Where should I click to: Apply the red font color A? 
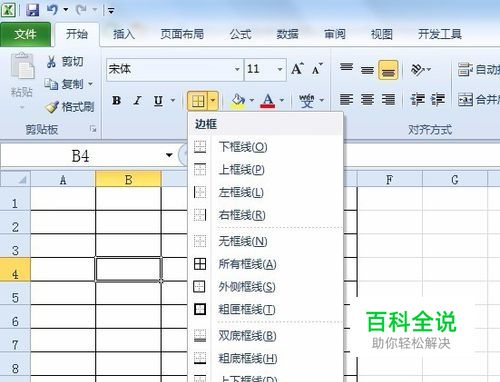[x=268, y=100]
